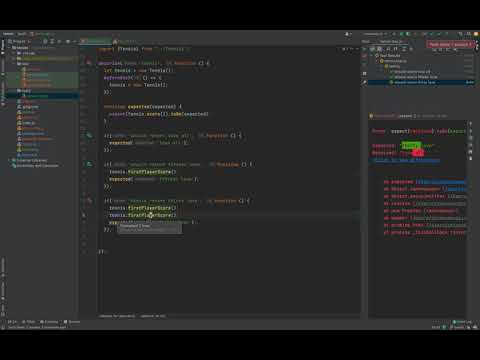Click the 'Click to see difference' link
This screenshot has width=480, height=360.
click(406, 161)
